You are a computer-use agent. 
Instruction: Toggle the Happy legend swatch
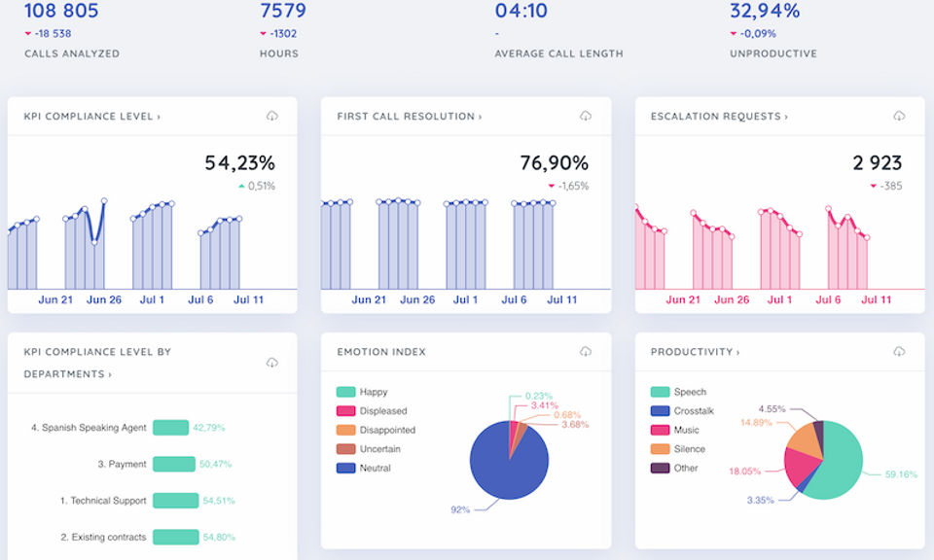pyautogui.click(x=346, y=392)
